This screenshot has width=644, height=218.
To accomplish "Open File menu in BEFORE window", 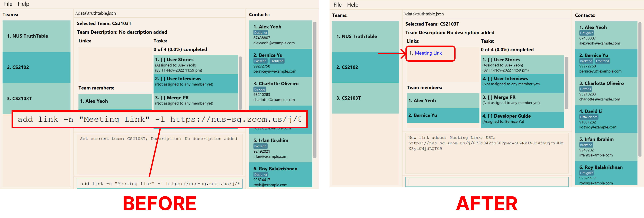I will [x=8, y=4].
